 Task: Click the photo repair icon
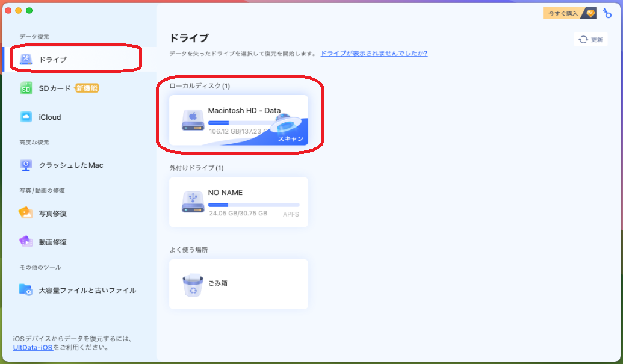(x=26, y=213)
